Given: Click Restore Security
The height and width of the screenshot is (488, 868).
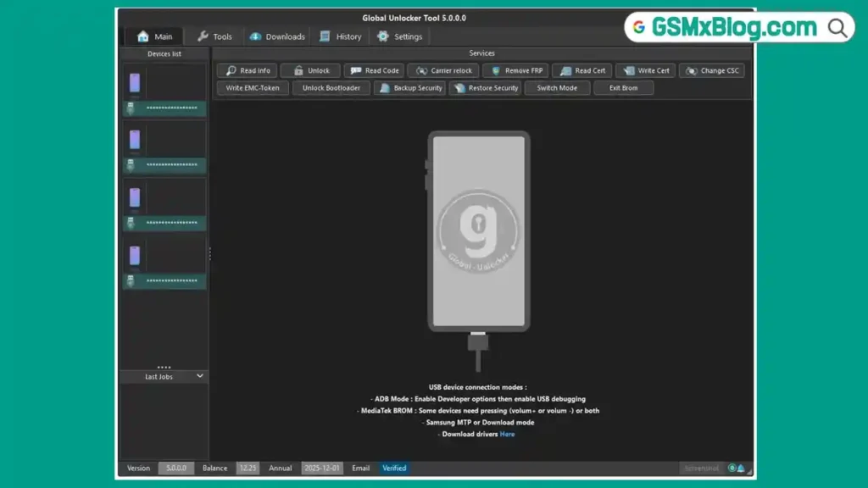Looking at the screenshot, I should click(485, 88).
